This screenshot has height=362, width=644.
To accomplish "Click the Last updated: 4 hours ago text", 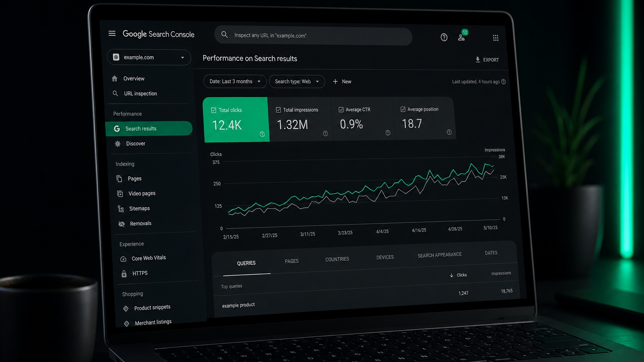I will (x=476, y=82).
